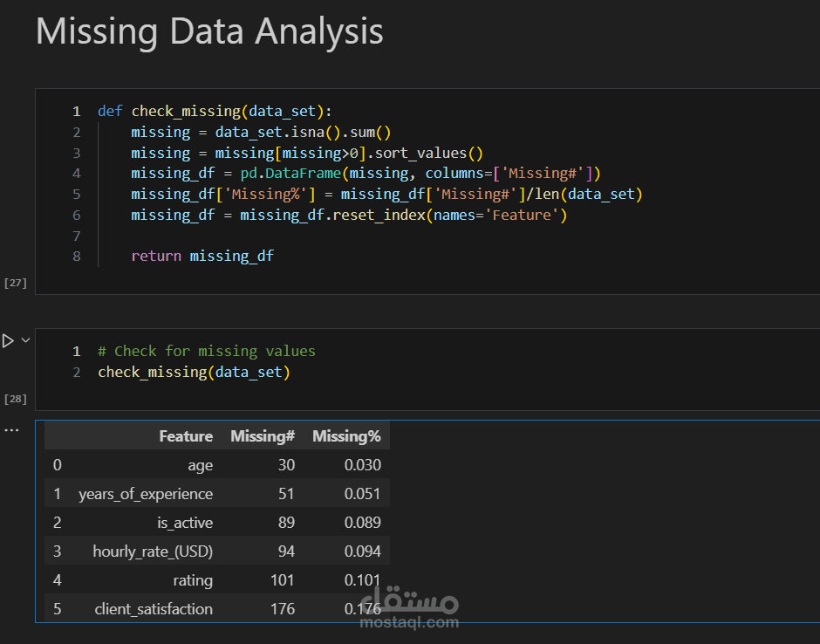Click the Missing% column header
The height and width of the screenshot is (644, 820).
pos(346,436)
